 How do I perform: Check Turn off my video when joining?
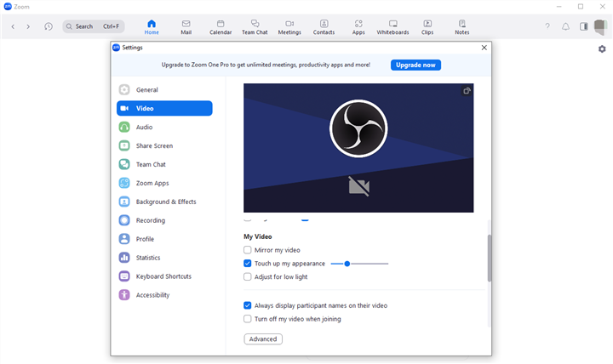point(248,319)
